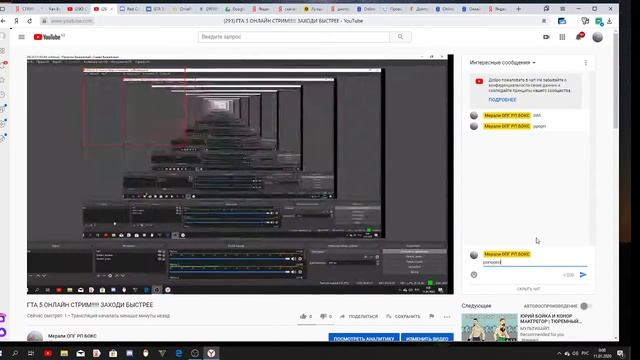640x360 pixels.
Task: Open the chat emoji picker
Action: [x=474, y=275]
